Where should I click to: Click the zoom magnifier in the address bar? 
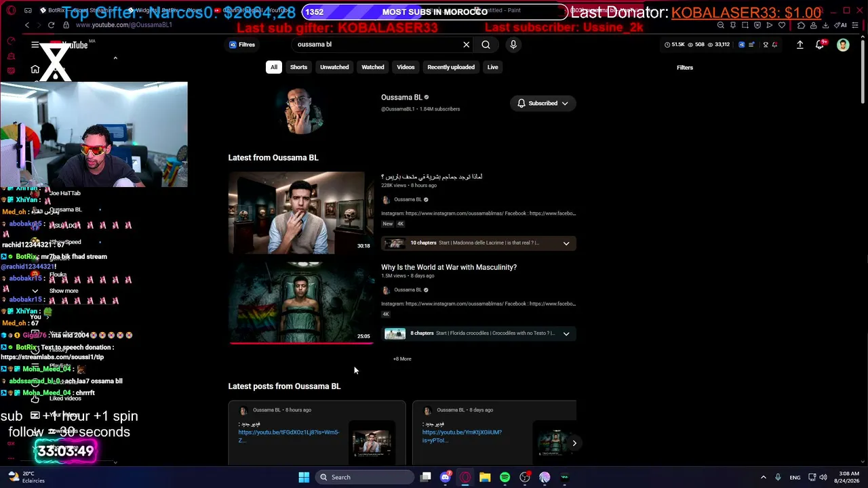(722, 25)
